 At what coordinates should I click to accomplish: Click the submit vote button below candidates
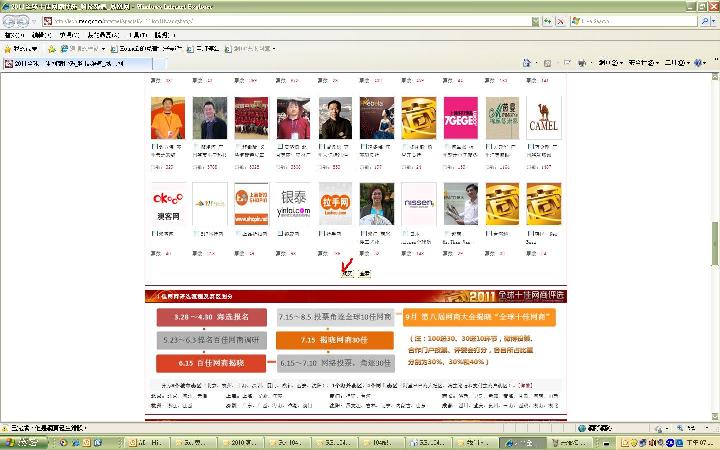(347, 274)
